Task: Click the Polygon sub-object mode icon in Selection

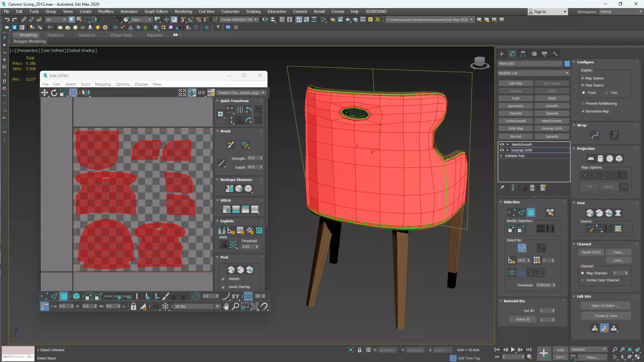Action: pyautogui.click(x=531, y=212)
